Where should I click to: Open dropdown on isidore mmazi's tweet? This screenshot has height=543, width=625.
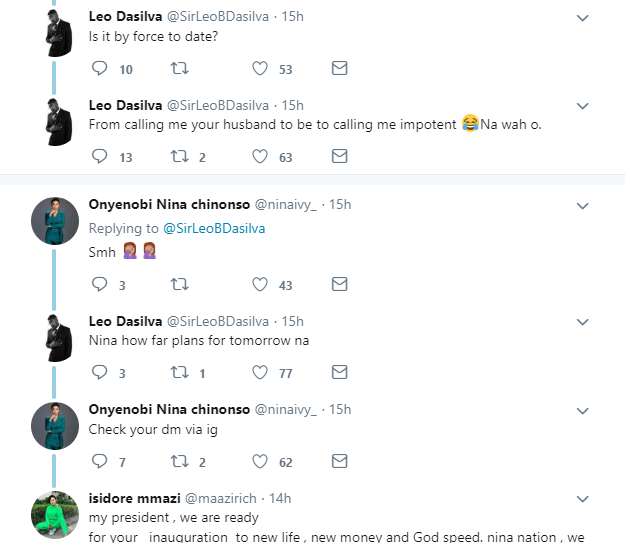[583, 498]
